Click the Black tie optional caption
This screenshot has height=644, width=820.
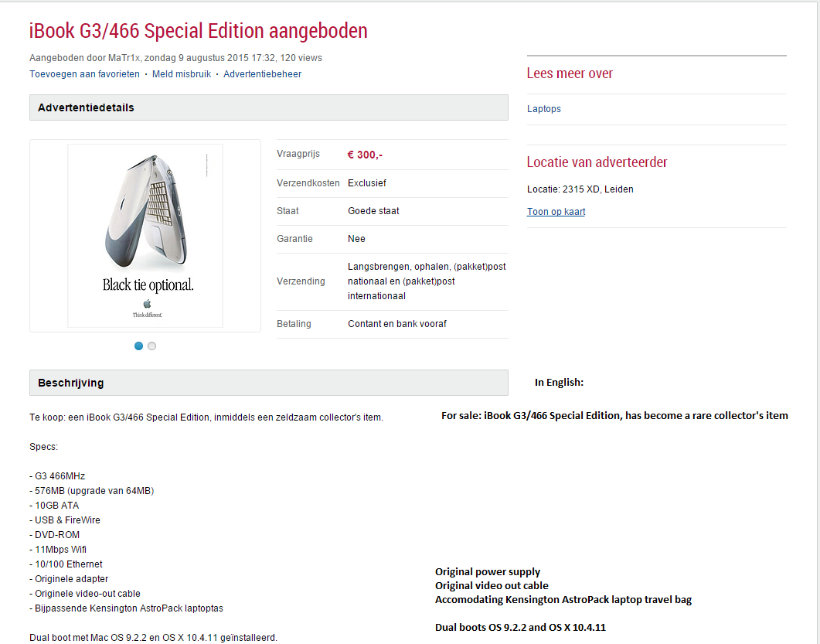click(x=148, y=285)
